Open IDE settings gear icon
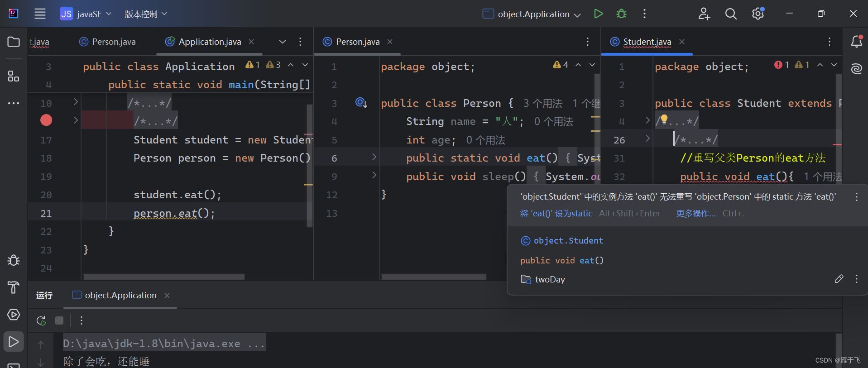Image resolution: width=868 pixels, height=368 pixels. [758, 14]
